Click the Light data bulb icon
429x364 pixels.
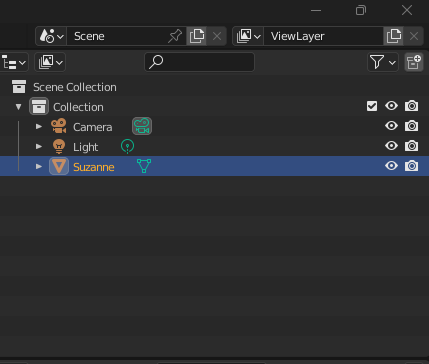tap(127, 146)
